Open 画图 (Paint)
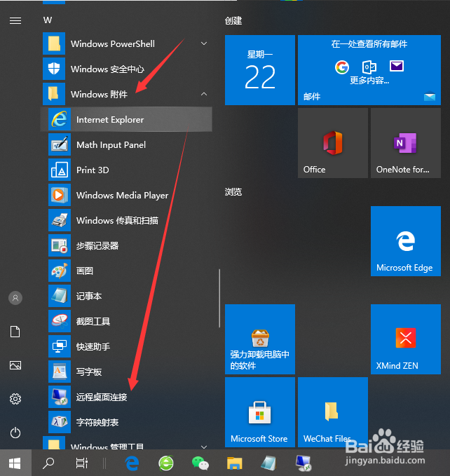Image resolution: width=450 pixels, height=476 pixels. tap(126, 271)
